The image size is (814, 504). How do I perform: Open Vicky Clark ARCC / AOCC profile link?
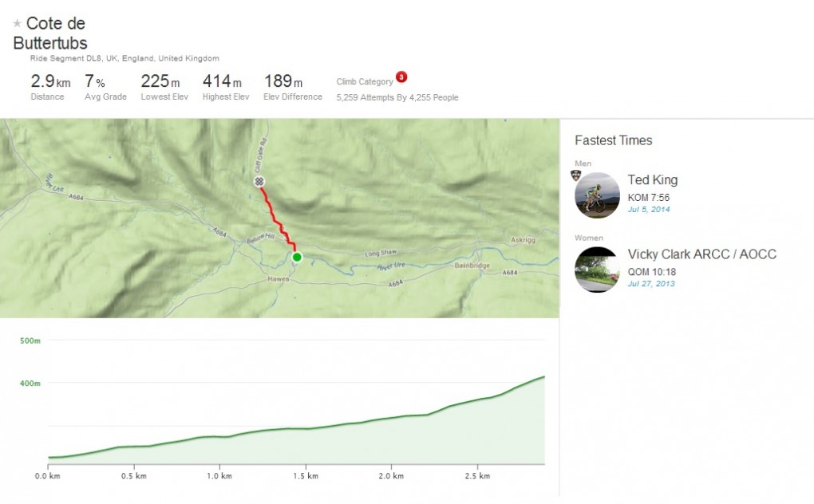click(x=701, y=254)
